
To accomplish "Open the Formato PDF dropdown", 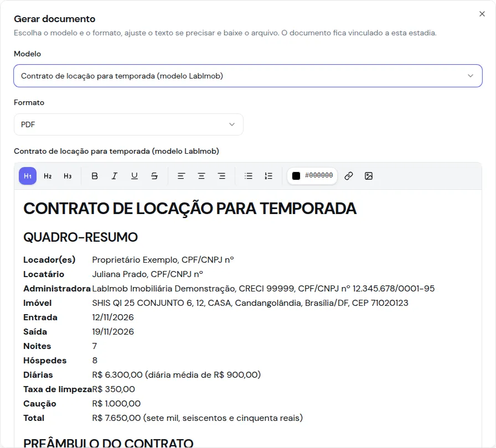I will tap(128, 124).
